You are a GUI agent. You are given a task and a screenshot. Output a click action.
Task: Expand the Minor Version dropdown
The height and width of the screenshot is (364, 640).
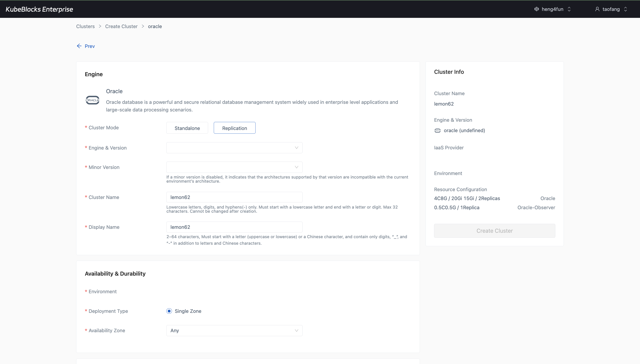(x=234, y=167)
